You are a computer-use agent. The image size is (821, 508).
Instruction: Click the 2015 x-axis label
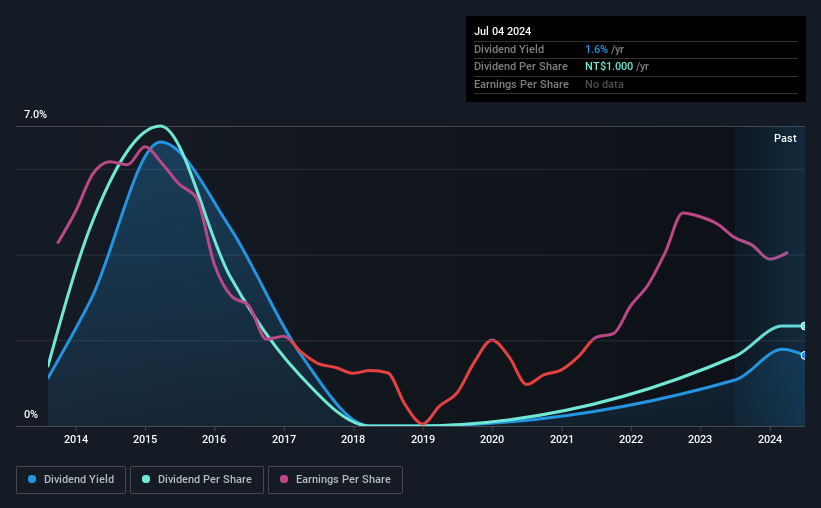point(145,439)
